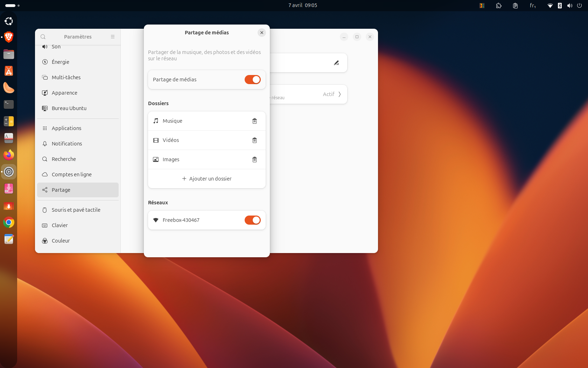The height and width of the screenshot is (368, 588).
Task: Remove the Vidéos folder with trash icon
Action: pyautogui.click(x=254, y=140)
